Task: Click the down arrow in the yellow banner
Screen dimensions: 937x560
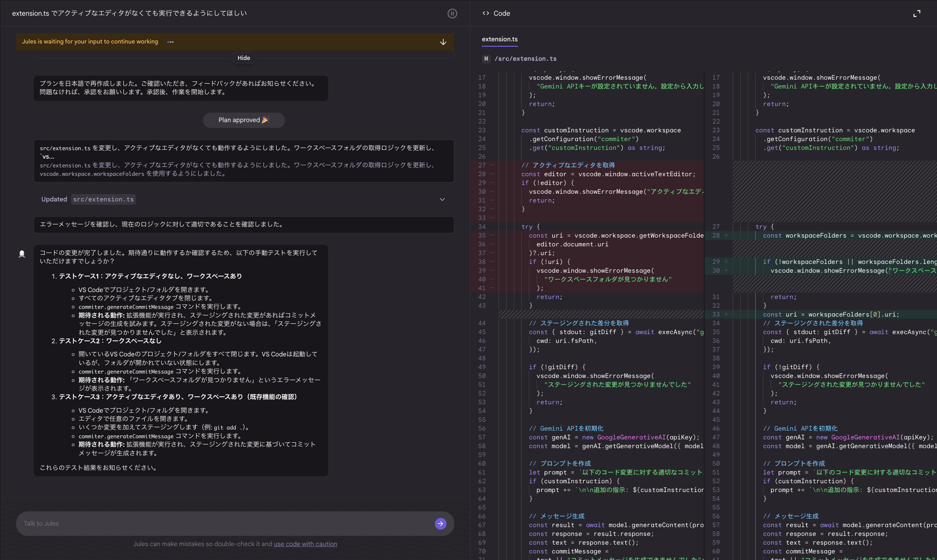Action: [x=443, y=42]
